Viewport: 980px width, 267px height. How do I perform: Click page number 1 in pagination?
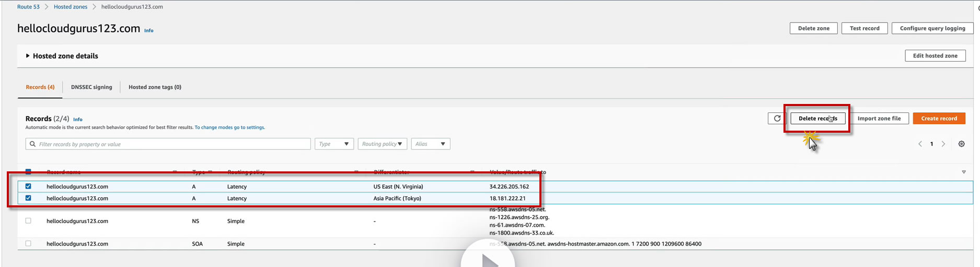tap(931, 144)
